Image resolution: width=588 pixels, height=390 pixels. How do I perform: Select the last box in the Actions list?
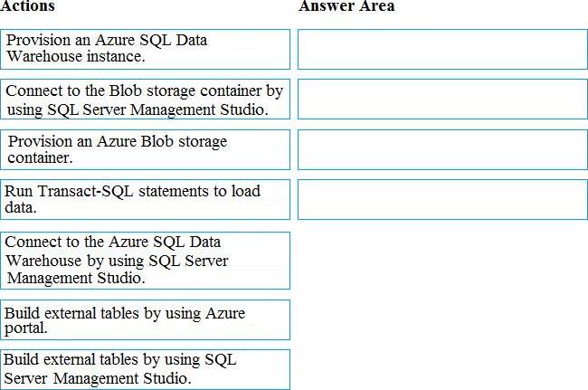pos(146,369)
